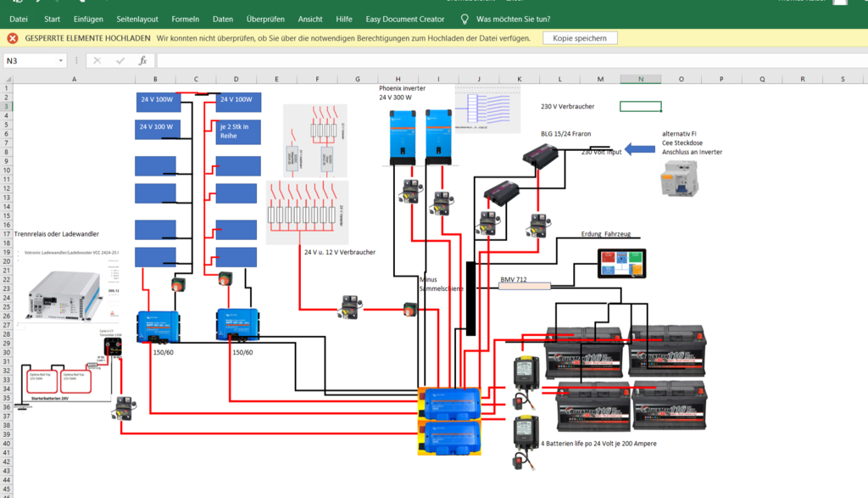The width and height of the screenshot is (868, 498).
Task: Switch to the Start ribbon tab
Action: (52, 19)
